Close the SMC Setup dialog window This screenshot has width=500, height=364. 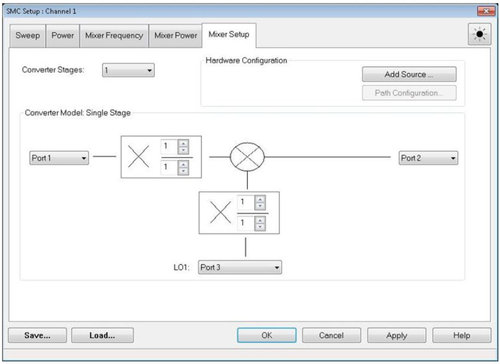pyautogui.click(x=486, y=11)
